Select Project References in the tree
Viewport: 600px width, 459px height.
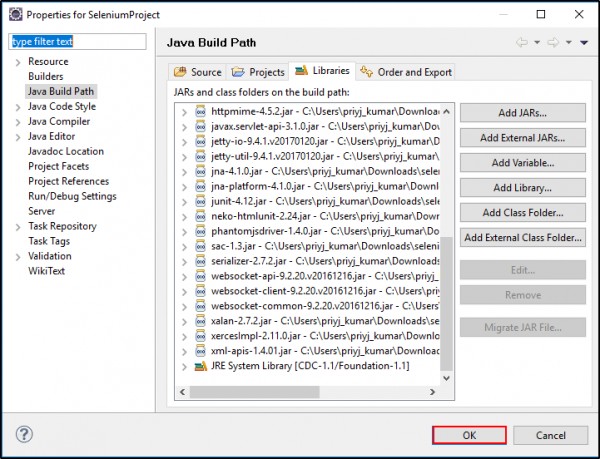pyautogui.click(x=68, y=181)
